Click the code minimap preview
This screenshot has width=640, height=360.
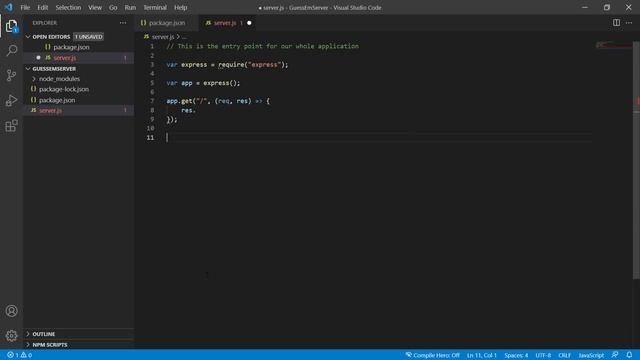point(613,45)
